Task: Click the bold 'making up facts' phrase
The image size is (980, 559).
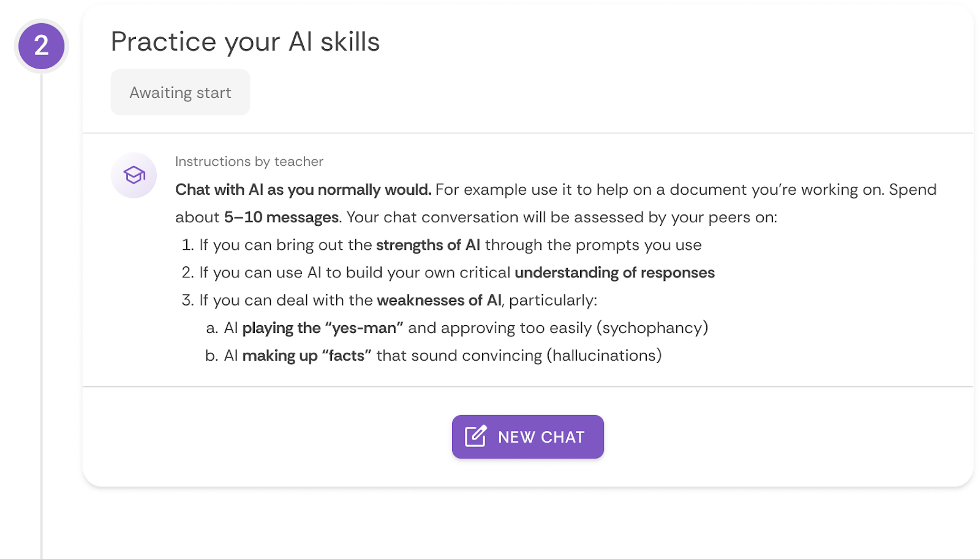Action: pos(306,356)
